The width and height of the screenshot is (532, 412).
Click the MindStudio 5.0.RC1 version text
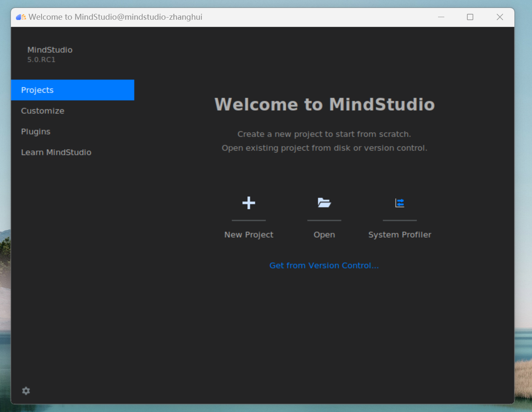pos(41,60)
